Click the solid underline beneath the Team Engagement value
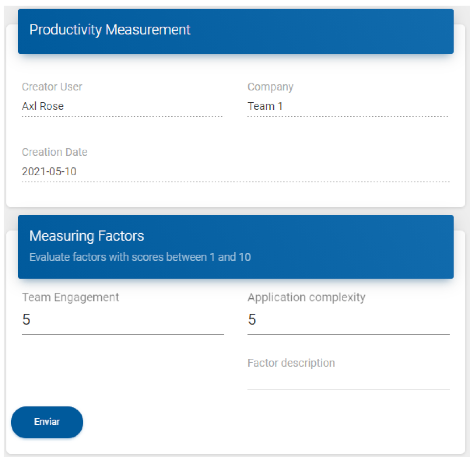Screen dimensions: 476x461 [122, 334]
